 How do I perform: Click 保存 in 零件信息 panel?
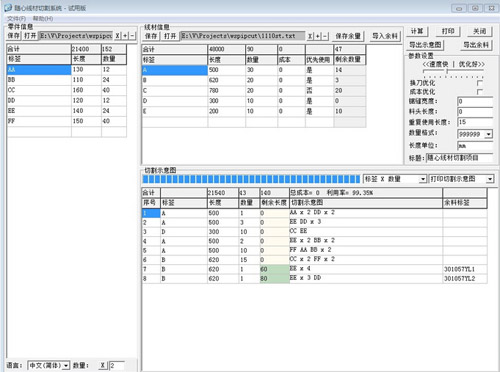tap(14, 36)
